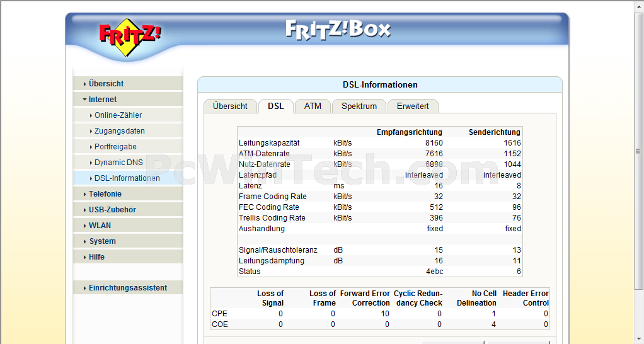Click the FRITZ! logo icon

click(x=130, y=37)
